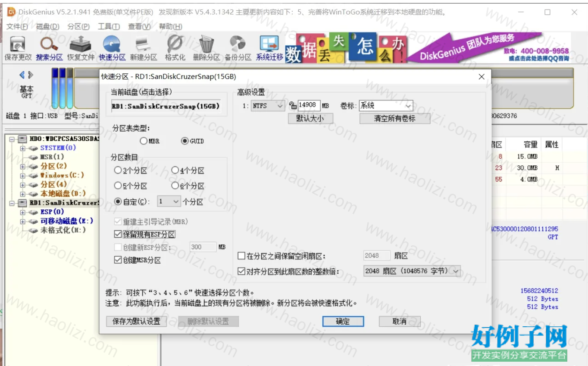Click the RD1 SanDisk disk icon in tree

click(x=23, y=202)
